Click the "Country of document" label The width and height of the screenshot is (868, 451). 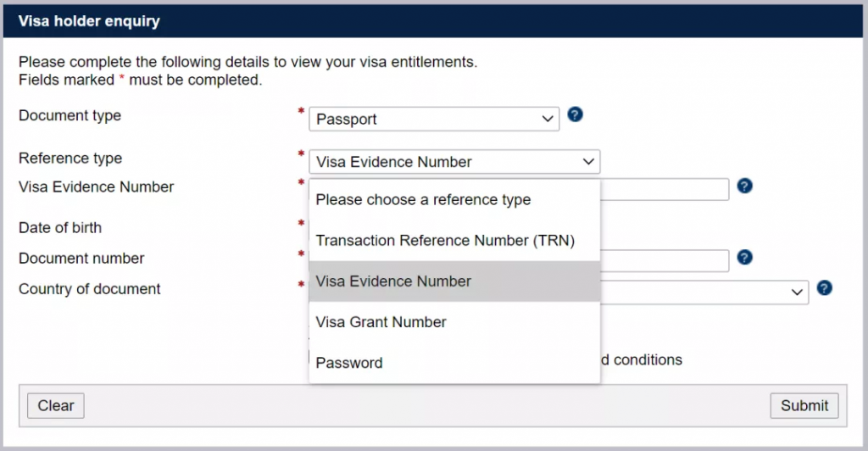click(x=90, y=289)
